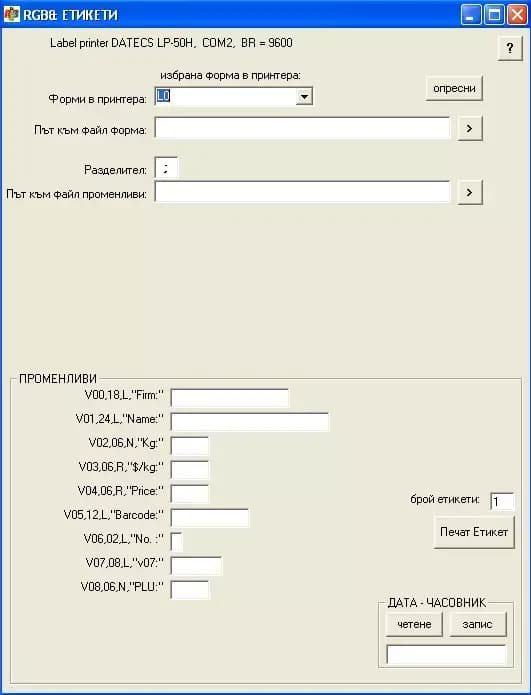Minimize the RGB& ЕТИКЕТИ window
This screenshot has width=531, height=695.
coord(470,15)
